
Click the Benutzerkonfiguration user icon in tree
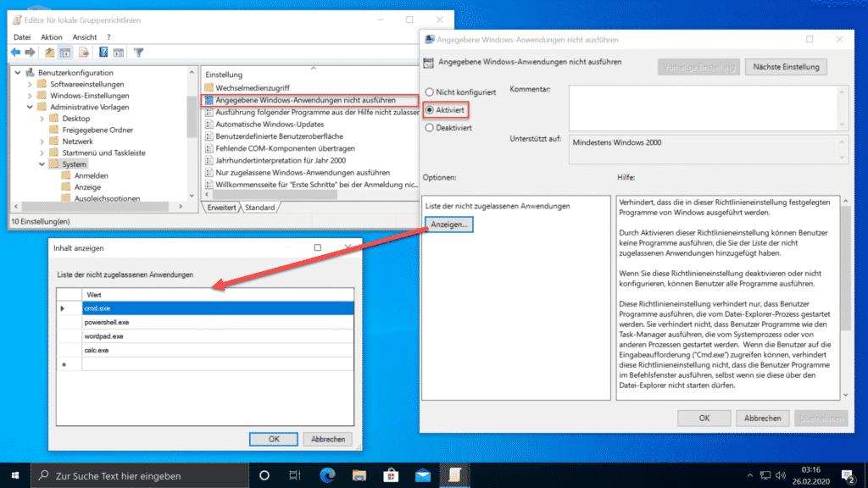30,73
